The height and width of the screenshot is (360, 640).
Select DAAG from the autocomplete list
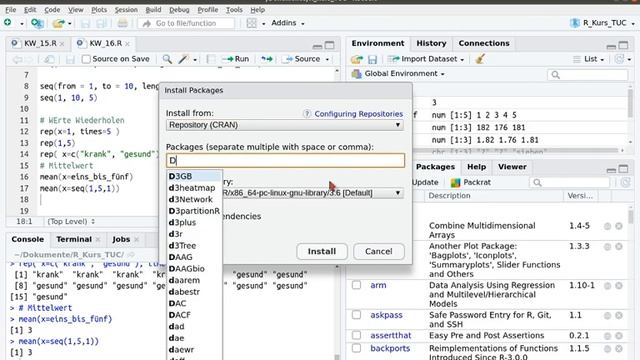point(180,258)
